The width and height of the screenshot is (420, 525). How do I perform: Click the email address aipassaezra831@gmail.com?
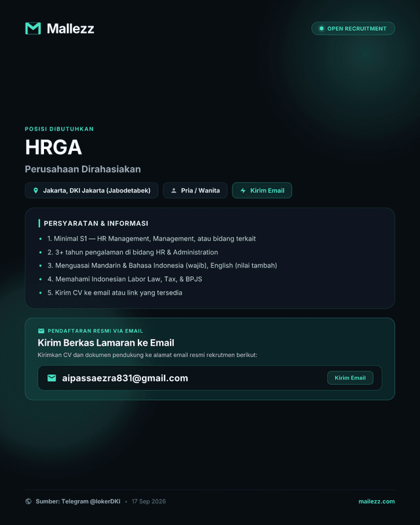click(125, 378)
